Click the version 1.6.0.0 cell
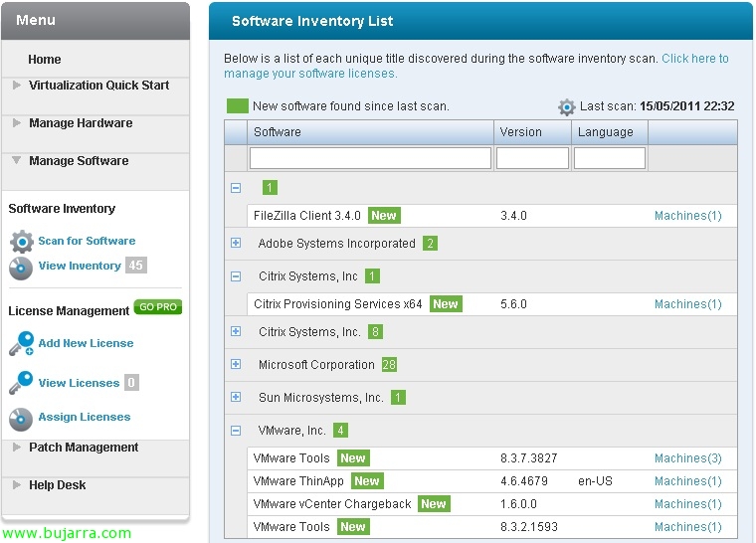756x543 pixels. coord(518,504)
